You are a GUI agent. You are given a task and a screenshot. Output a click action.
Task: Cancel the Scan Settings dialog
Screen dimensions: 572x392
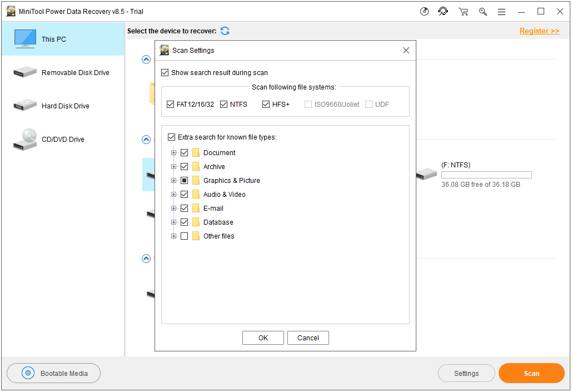[x=309, y=338]
